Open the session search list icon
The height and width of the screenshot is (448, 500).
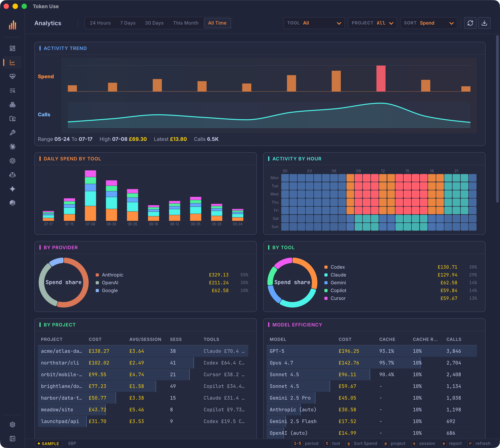tap(12, 91)
